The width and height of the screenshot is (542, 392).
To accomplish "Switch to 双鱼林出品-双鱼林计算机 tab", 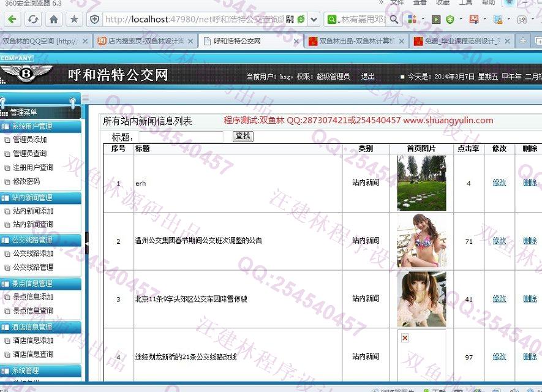I will pyautogui.click(x=356, y=41).
